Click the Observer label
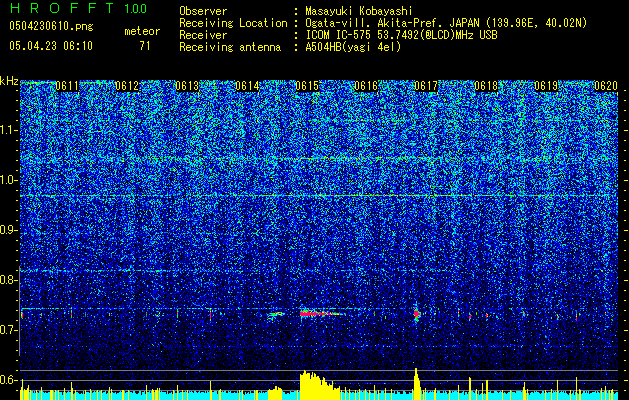 pyautogui.click(x=203, y=11)
